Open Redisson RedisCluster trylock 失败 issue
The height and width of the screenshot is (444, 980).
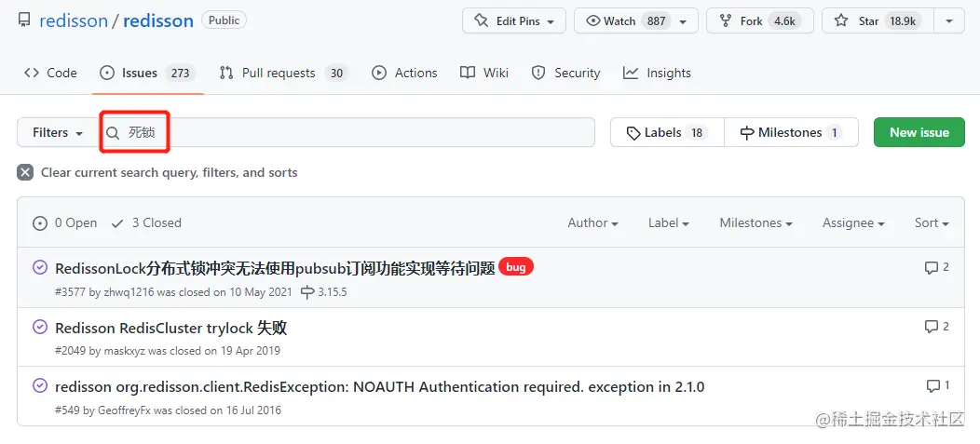(170, 328)
